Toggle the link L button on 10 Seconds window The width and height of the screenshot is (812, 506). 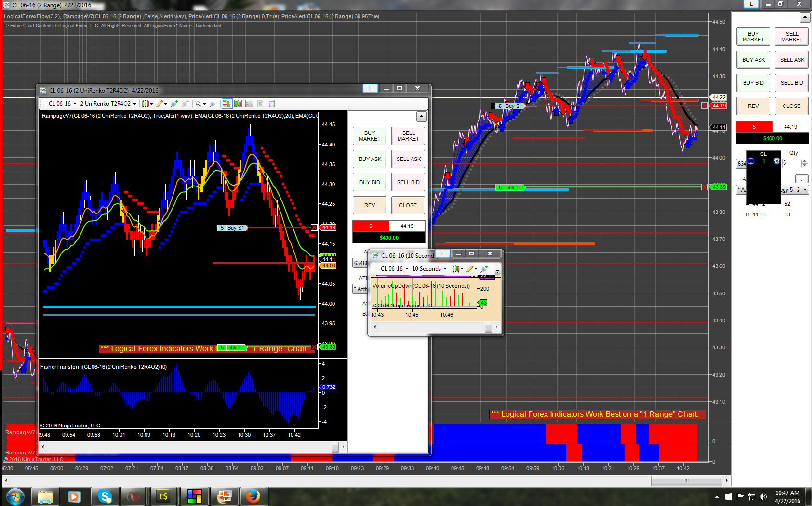pyautogui.click(x=442, y=253)
